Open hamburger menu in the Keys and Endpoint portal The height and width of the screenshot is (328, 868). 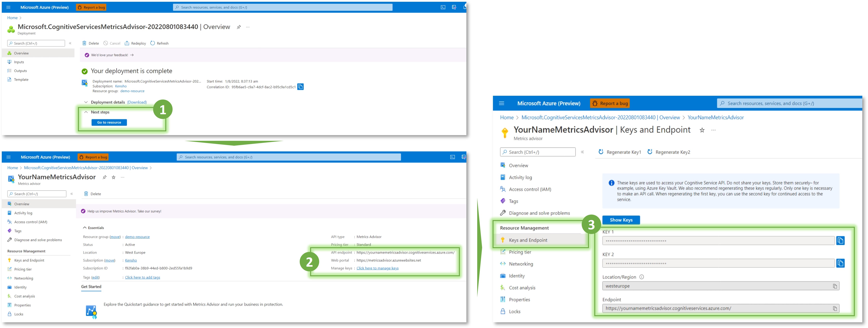pyautogui.click(x=501, y=103)
